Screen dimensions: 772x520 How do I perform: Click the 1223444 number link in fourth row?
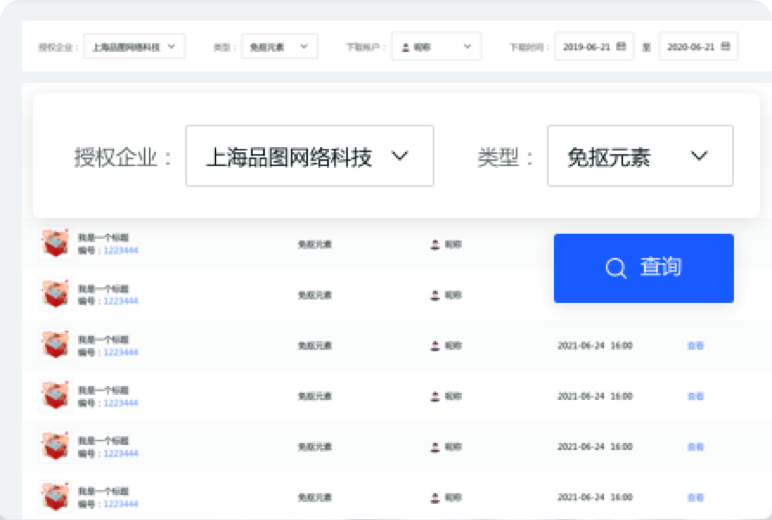pos(121,403)
